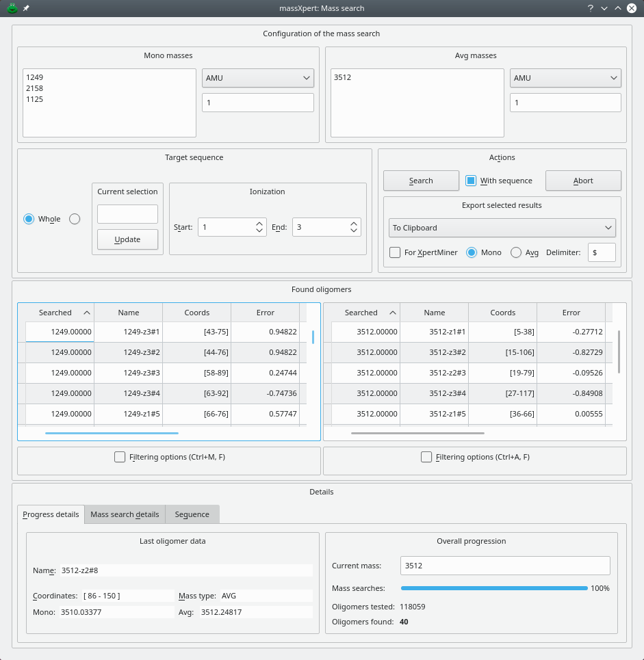Click the Abort button
Screen dimensions: 644x660
(x=583, y=181)
